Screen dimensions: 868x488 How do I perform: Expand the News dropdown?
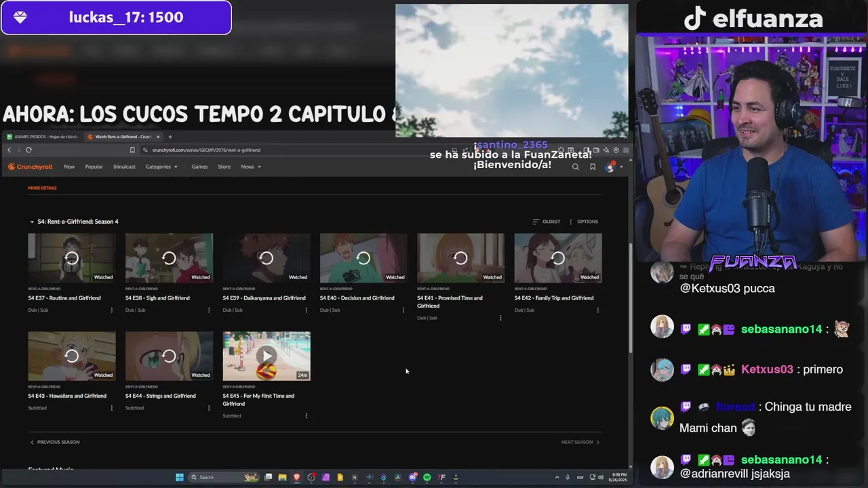pos(251,167)
